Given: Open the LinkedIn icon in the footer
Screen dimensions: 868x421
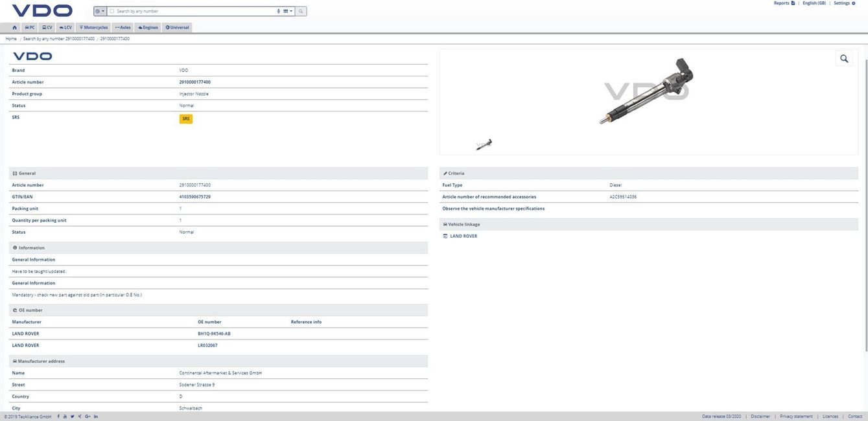Looking at the screenshot, I should (96, 416).
